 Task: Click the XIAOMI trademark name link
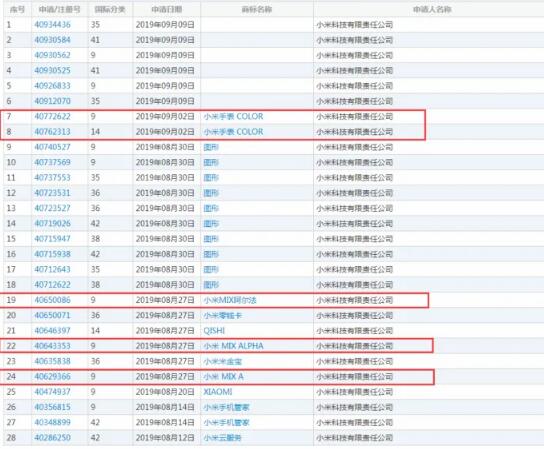[218, 392]
